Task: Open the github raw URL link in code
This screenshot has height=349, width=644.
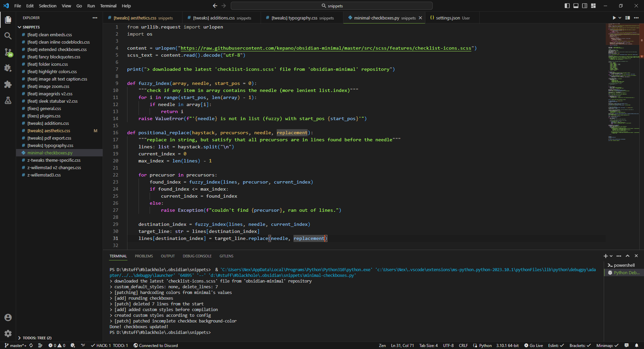Action: coord(326,48)
